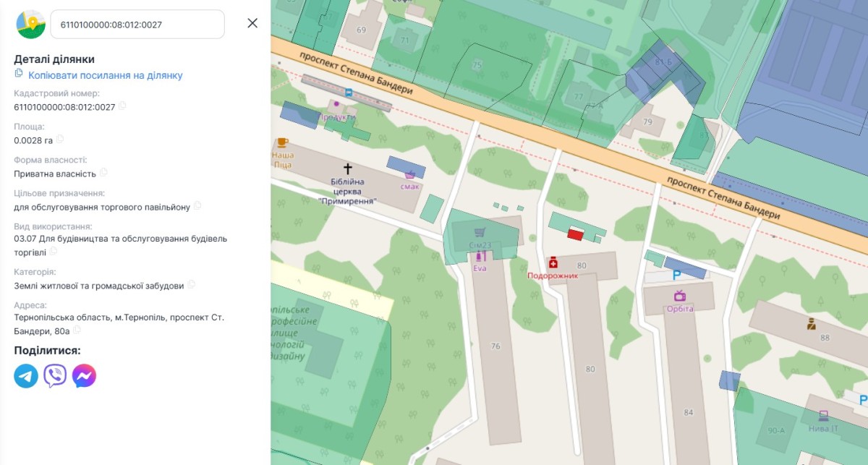Copy the cadastral number value
The width and height of the screenshot is (868, 465).
pos(122,106)
